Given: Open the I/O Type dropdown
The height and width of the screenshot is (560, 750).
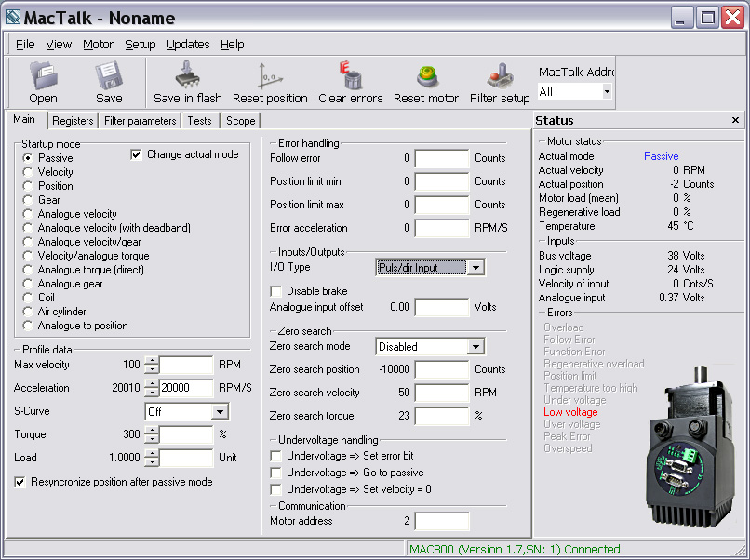Looking at the screenshot, I should coord(475,267).
